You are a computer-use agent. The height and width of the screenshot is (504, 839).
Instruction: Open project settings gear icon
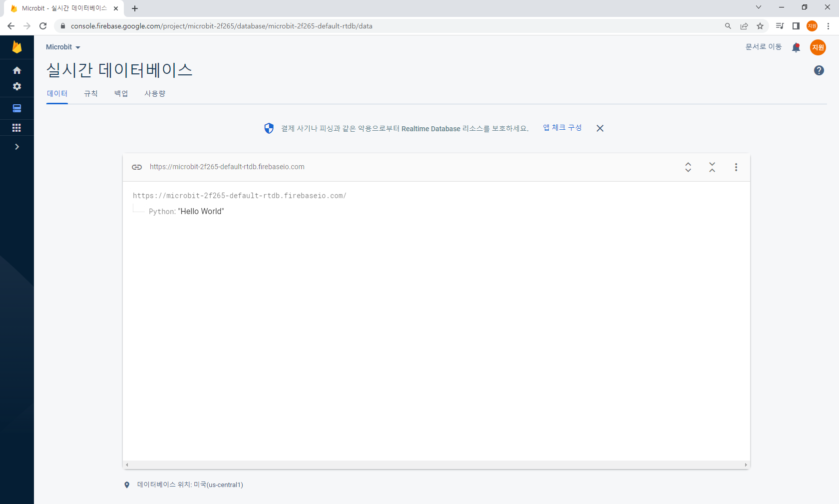[x=17, y=86]
